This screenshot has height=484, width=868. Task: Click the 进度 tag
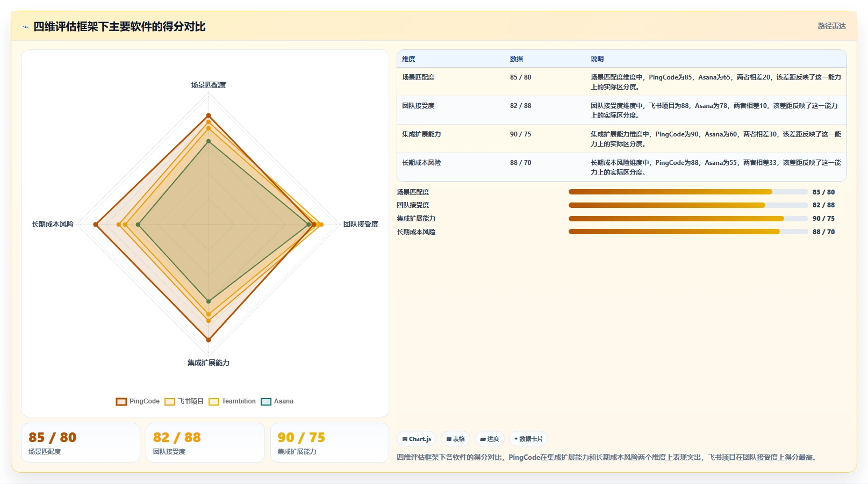click(x=490, y=439)
